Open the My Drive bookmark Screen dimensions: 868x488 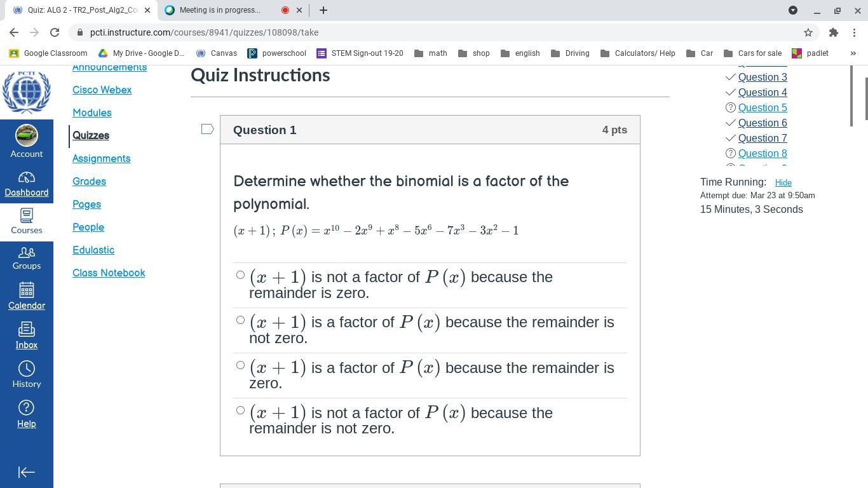click(141, 53)
